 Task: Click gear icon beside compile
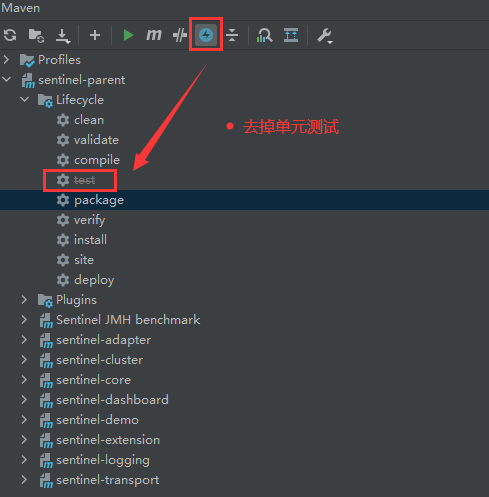(x=63, y=160)
